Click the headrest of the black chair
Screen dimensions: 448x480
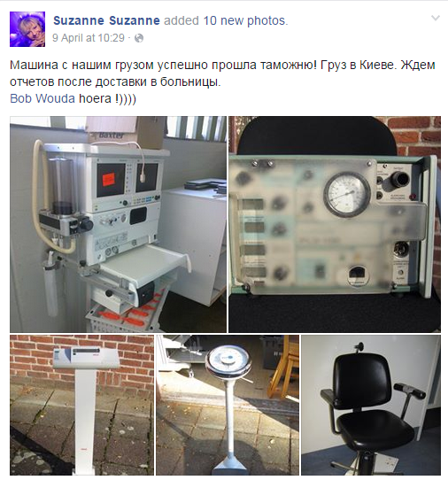(x=358, y=348)
